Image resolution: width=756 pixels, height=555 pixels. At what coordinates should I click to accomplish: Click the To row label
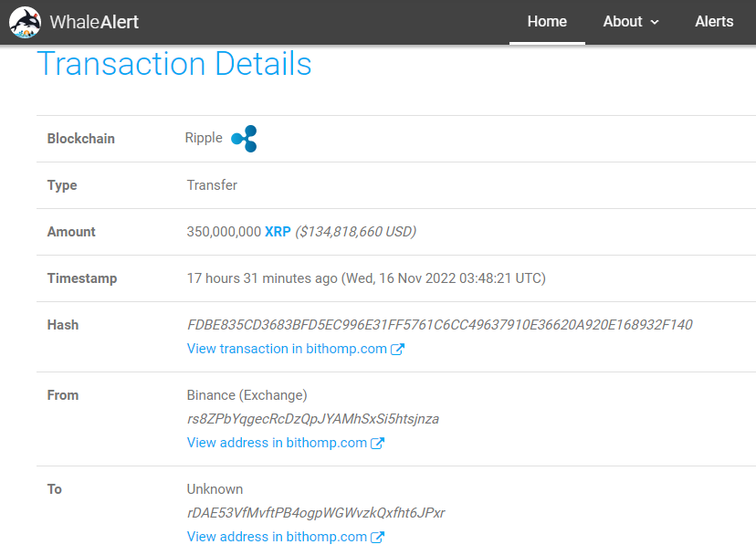(55, 489)
